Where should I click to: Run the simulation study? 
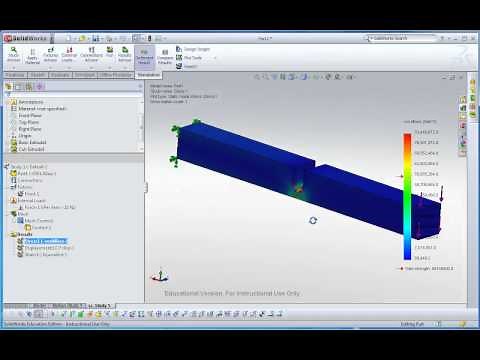coord(109,52)
